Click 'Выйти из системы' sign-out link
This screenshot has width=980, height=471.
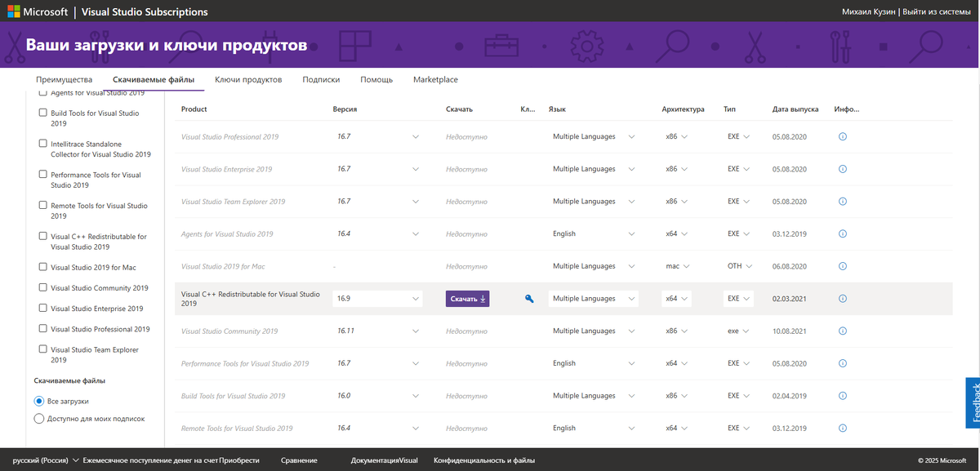pos(937,11)
